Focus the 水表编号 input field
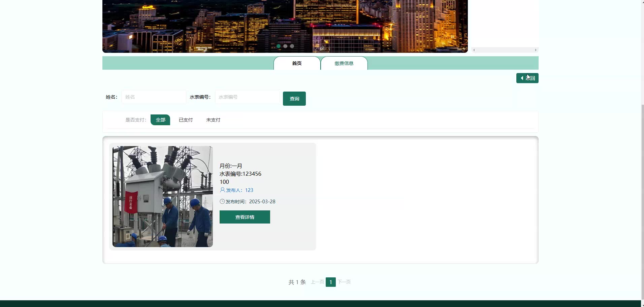 coord(247,97)
